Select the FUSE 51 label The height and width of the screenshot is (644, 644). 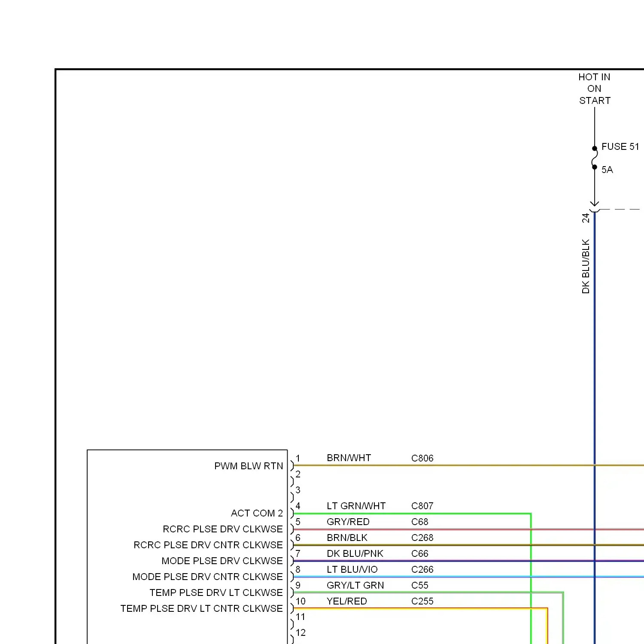(620, 147)
